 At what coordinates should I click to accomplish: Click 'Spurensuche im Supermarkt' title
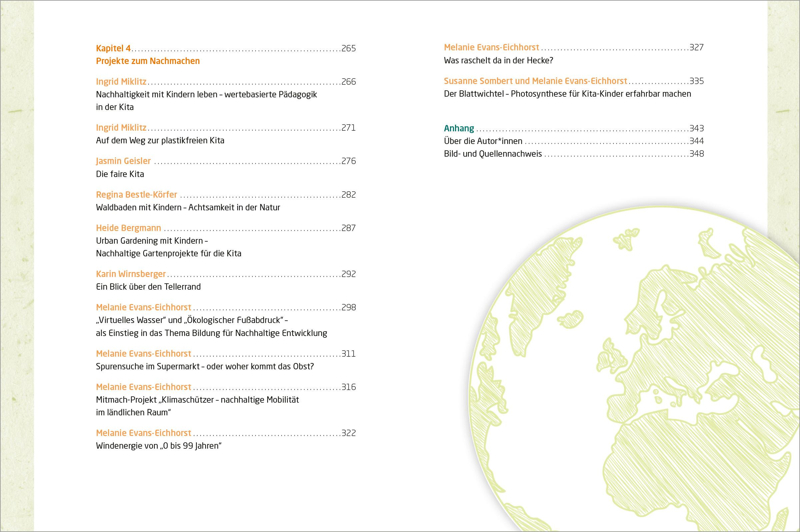[205, 367]
